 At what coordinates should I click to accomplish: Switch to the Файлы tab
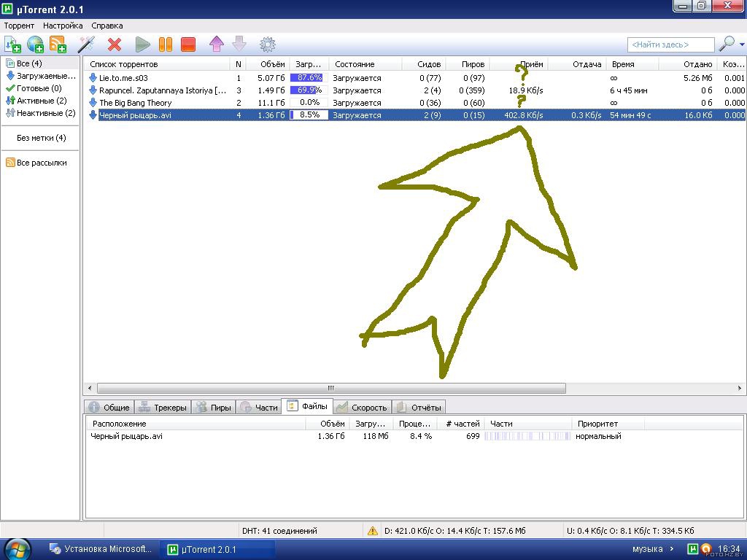(307, 405)
